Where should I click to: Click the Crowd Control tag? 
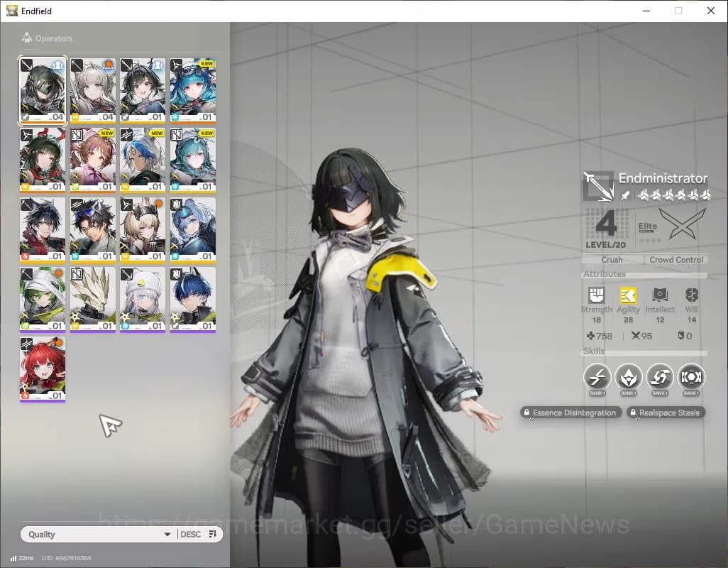click(676, 260)
